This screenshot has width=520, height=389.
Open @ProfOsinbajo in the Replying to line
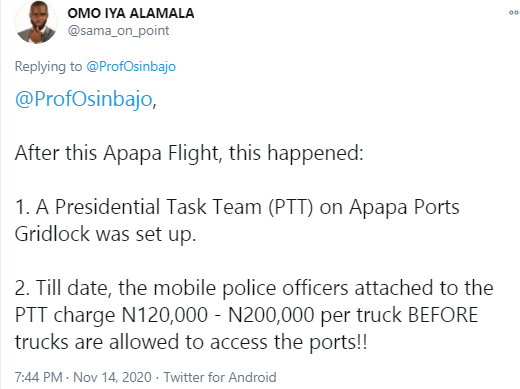click(x=131, y=66)
